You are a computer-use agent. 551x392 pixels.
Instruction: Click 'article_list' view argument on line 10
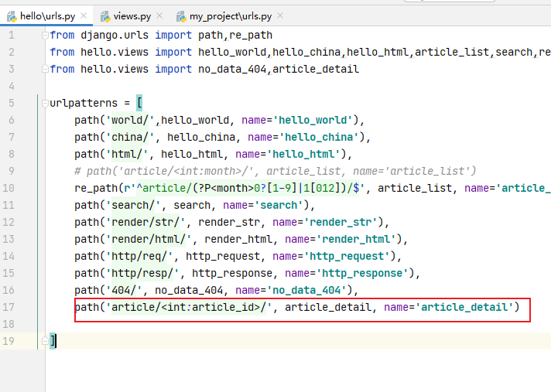point(415,188)
